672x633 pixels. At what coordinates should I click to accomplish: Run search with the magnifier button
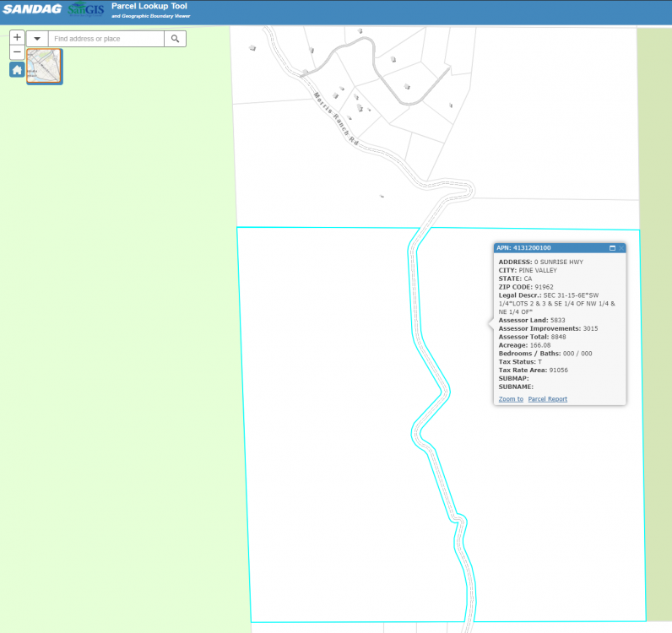click(175, 39)
